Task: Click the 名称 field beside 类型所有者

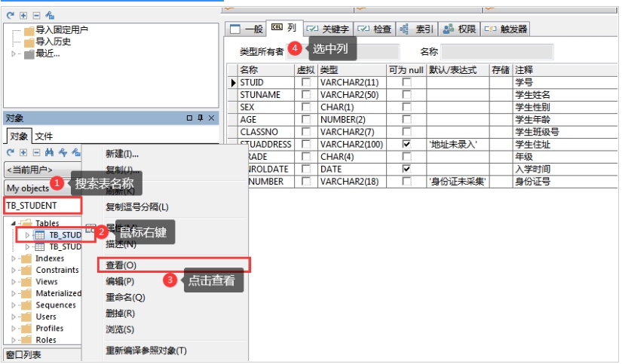Action: tap(497, 52)
